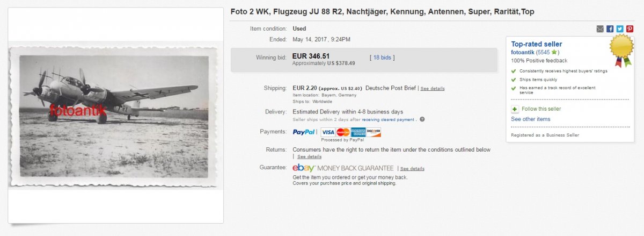Screen dimensions: 644x236
Task: Click the PayPal logo
Action: tap(304, 132)
